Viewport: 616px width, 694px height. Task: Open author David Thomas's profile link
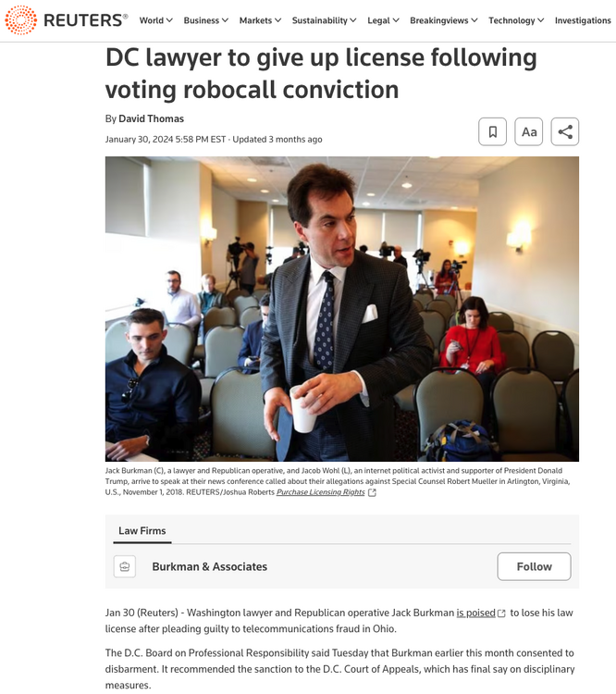pyautogui.click(x=151, y=118)
